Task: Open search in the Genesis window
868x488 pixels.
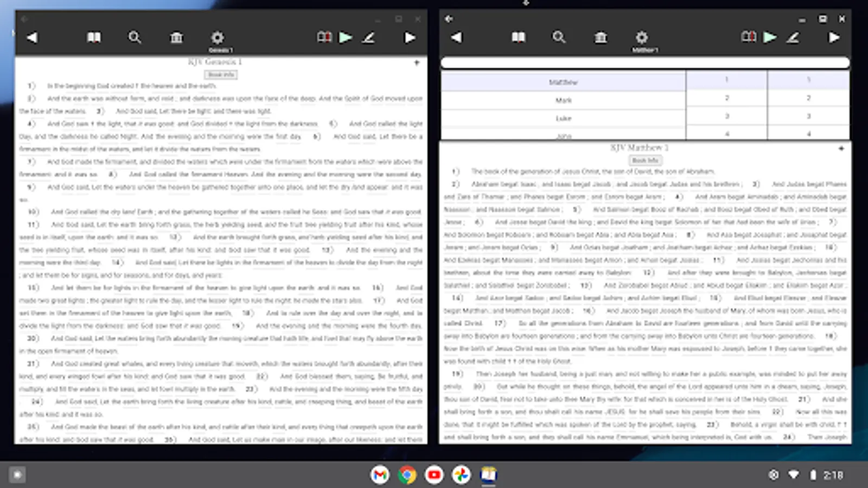Action: [135, 37]
